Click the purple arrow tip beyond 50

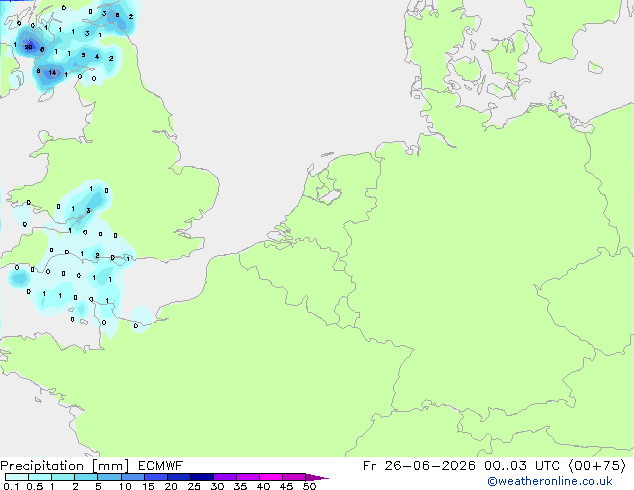coord(317,477)
